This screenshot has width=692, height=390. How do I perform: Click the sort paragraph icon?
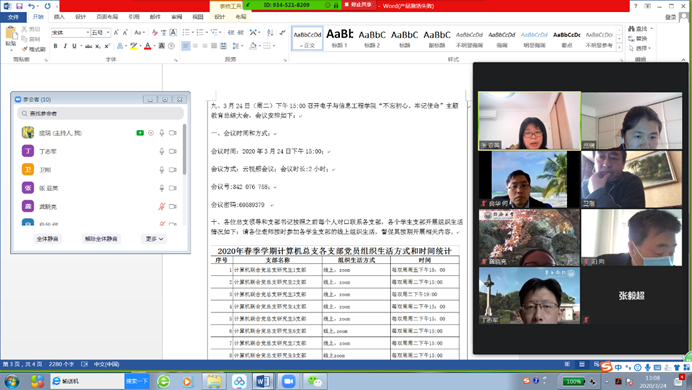pyautogui.click(x=270, y=32)
